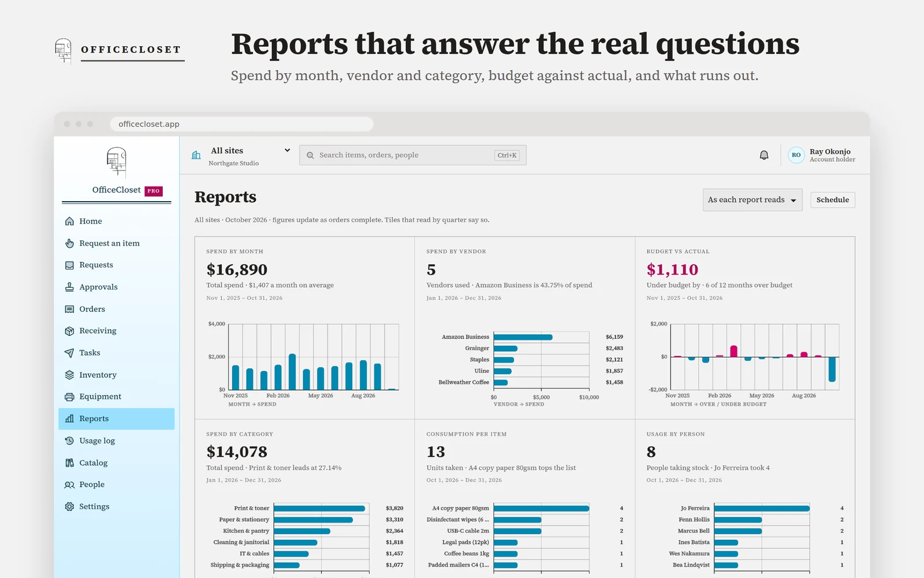Open the People icon in sidebar

click(69, 485)
